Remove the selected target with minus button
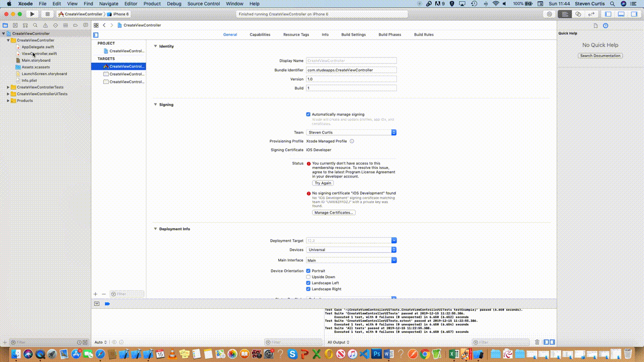644x362 pixels. [x=104, y=294]
